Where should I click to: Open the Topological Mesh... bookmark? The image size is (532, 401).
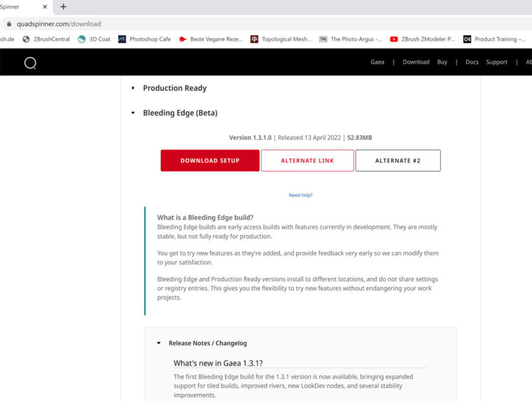point(281,39)
